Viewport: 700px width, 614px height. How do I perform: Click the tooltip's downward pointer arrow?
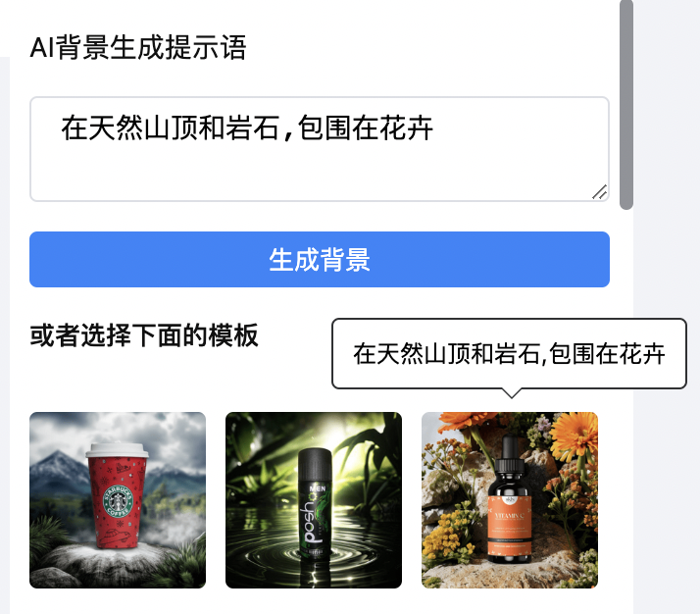[512, 393]
